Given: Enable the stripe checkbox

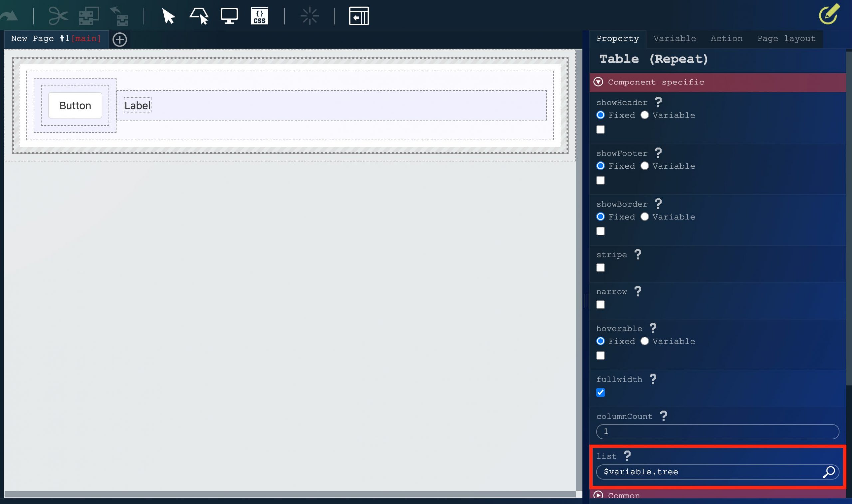Looking at the screenshot, I should click(600, 268).
